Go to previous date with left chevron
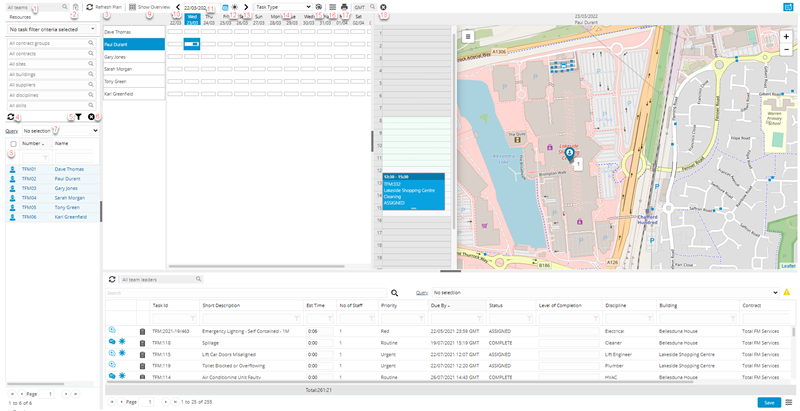This screenshot has height=411, width=800. pos(178,7)
